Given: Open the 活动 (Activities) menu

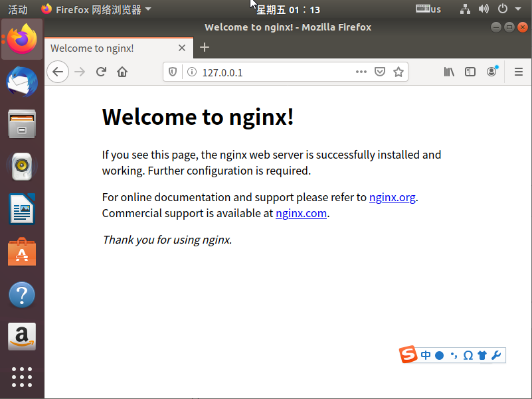Looking at the screenshot, I should click(17, 9).
